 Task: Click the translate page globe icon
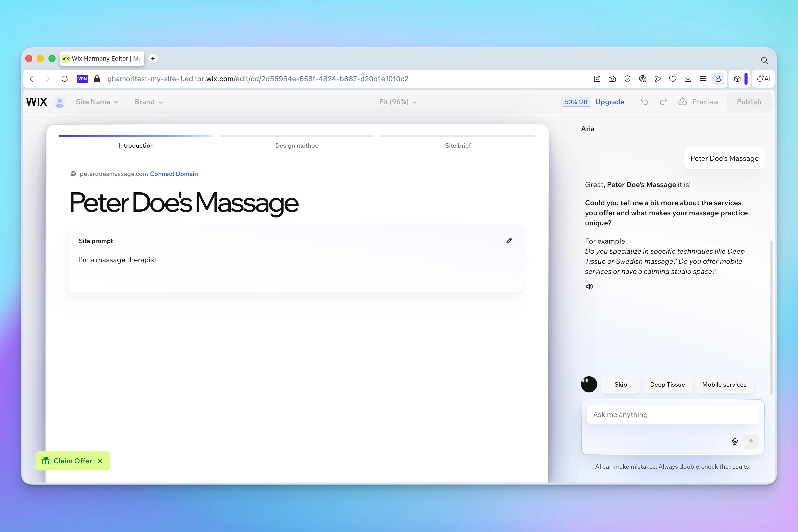click(x=643, y=79)
